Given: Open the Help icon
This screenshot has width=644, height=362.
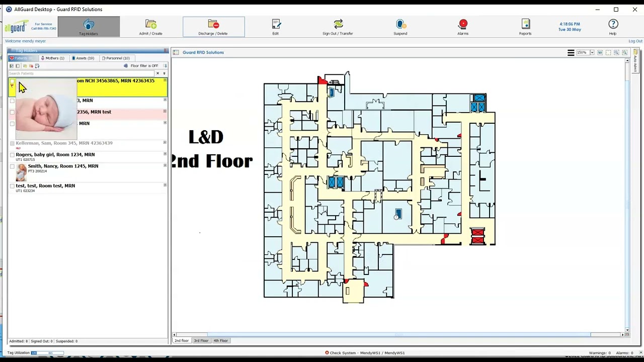Looking at the screenshot, I should click(x=613, y=24).
